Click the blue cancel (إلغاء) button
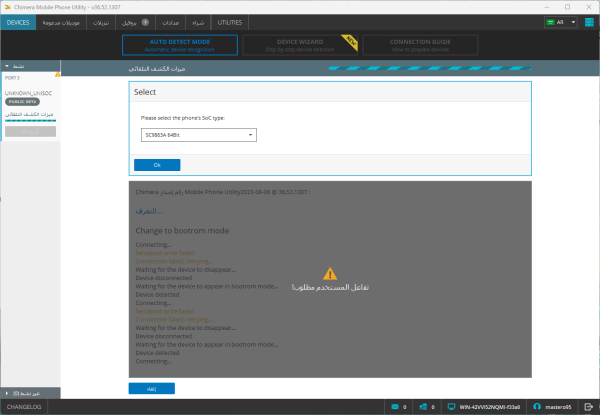Screen dimensions: 600x415 [x=152, y=389]
